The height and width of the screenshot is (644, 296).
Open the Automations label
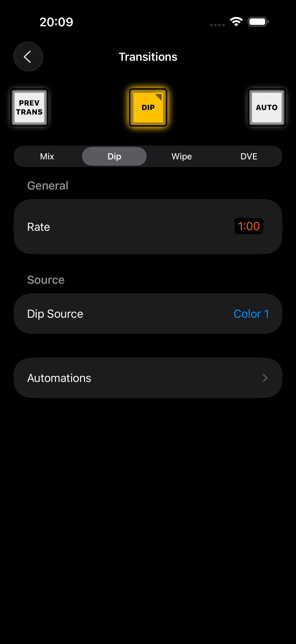(59, 378)
